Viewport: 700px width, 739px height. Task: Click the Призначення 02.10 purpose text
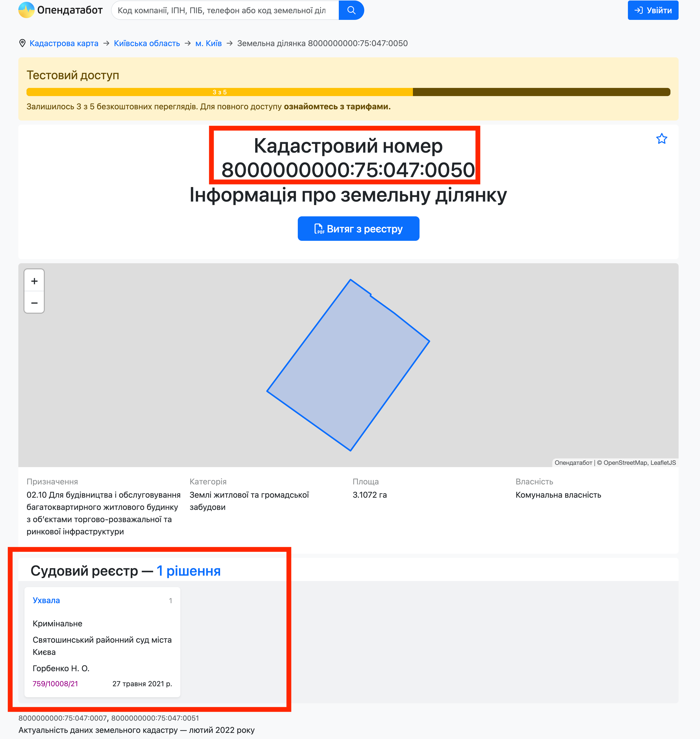pyautogui.click(x=103, y=513)
